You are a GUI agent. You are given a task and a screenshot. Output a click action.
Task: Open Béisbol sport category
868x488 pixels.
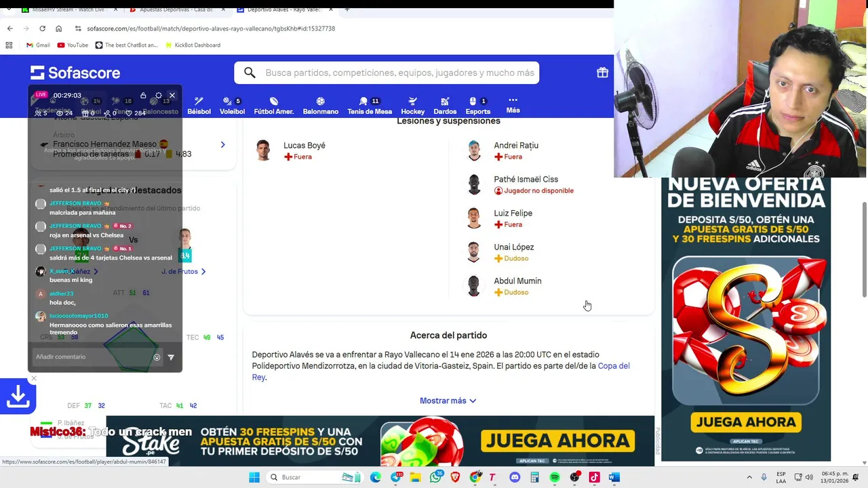[x=199, y=106]
